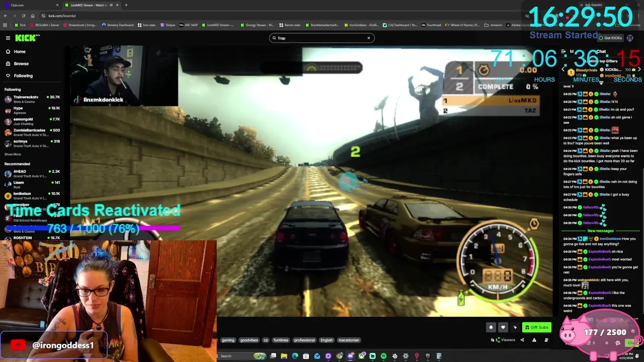Open Chrome from taskbar

click(x=339, y=356)
